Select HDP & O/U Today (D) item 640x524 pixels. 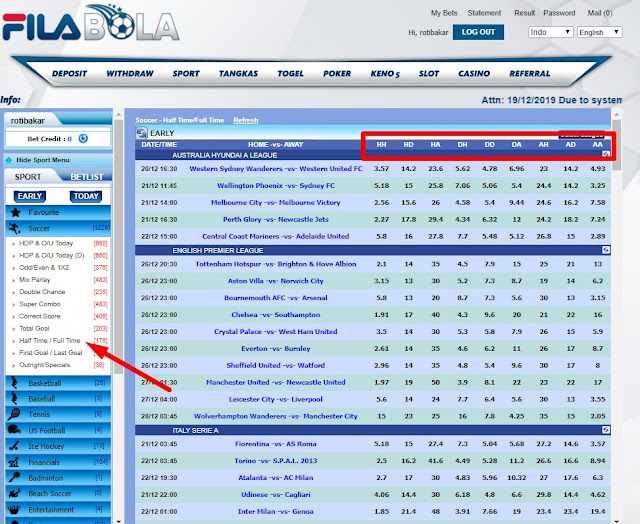pos(51,255)
